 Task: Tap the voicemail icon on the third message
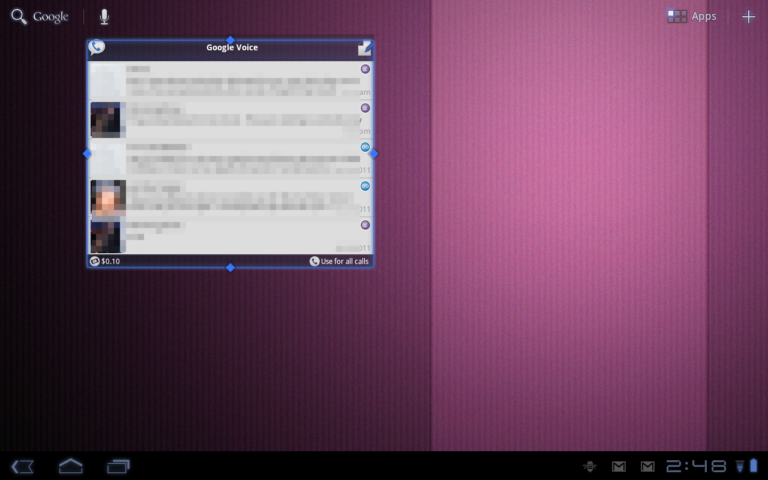(x=365, y=147)
